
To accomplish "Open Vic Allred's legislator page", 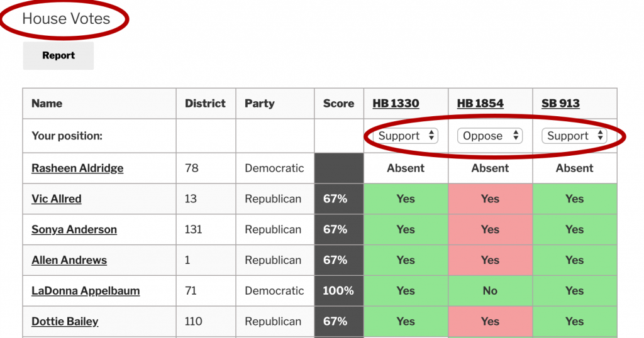I will tap(57, 199).
